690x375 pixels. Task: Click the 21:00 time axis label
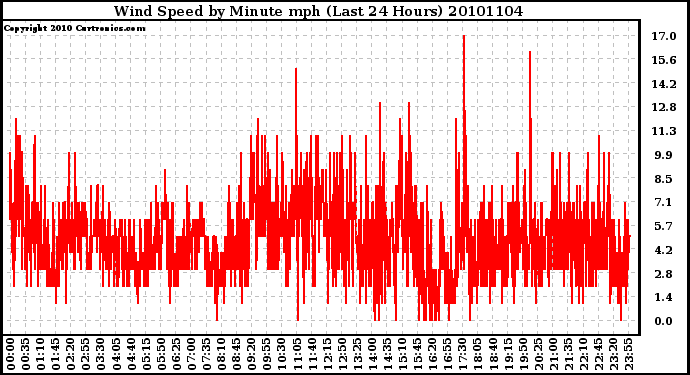click(554, 355)
